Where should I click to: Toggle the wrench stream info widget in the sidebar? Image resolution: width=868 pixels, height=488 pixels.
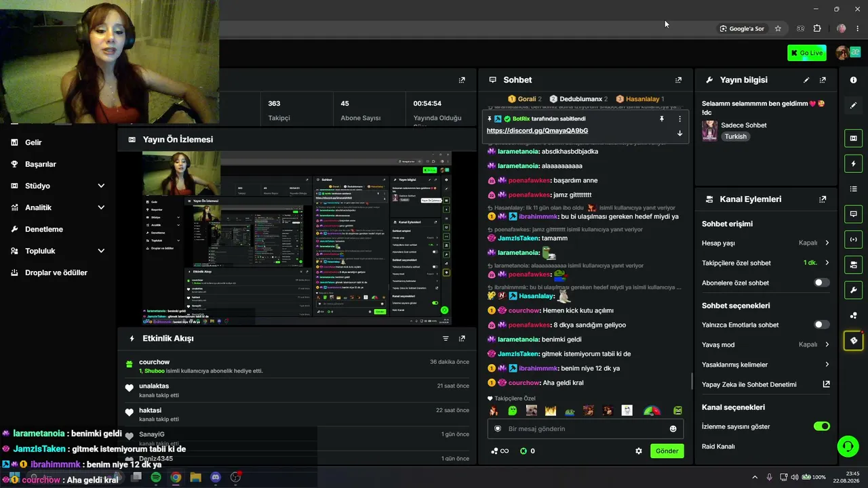click(853, 290)
